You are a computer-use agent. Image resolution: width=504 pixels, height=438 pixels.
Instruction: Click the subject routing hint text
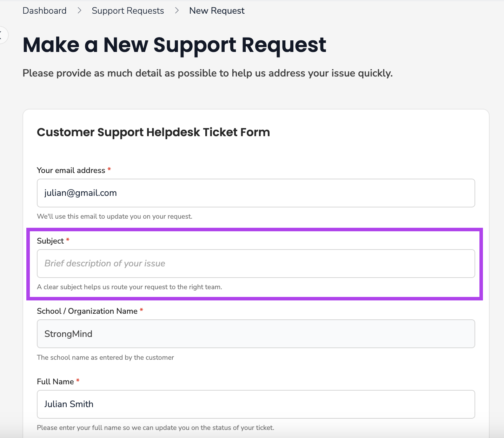point(130,287)
